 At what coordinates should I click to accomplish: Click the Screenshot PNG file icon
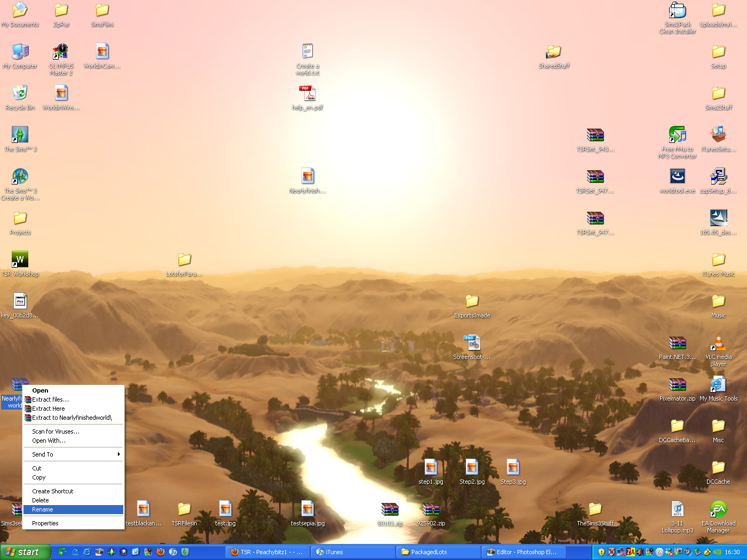coord(472,343)
